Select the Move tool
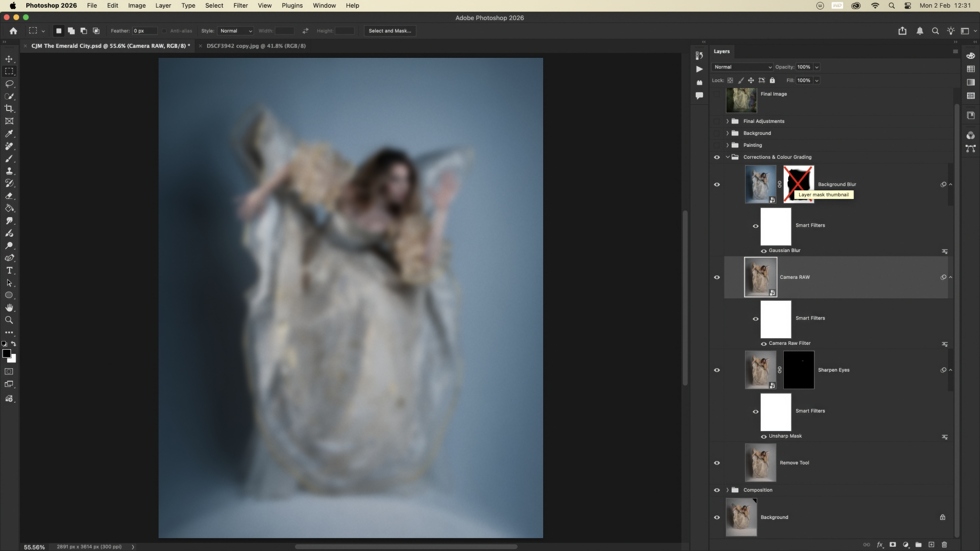 click(x=9, y=59)
